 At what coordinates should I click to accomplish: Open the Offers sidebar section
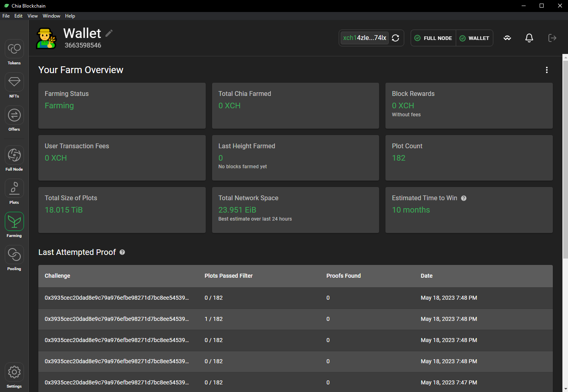click(x=14, y=115)
